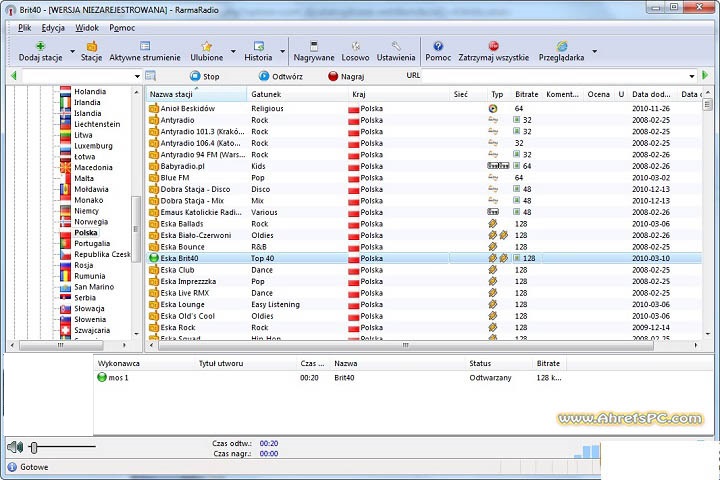The width and height of the screenshot is (720, 480).
Task: Click the Odtwórz play button
Action: 281,76
